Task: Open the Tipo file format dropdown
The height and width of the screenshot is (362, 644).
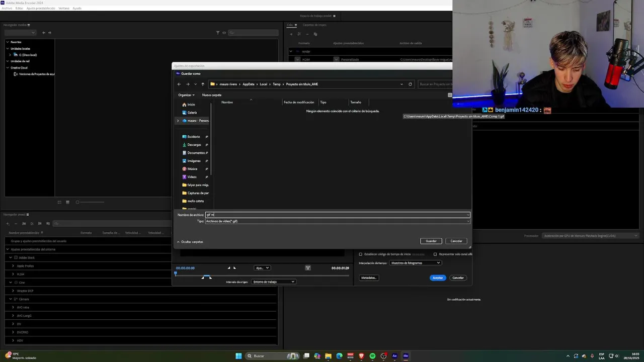Action: coord(338,221)
